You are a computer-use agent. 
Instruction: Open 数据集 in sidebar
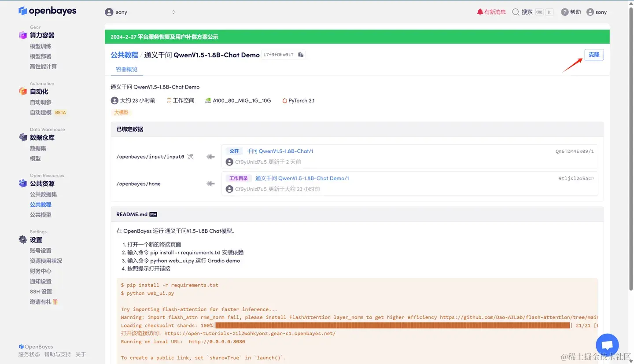tap(38, 148)
